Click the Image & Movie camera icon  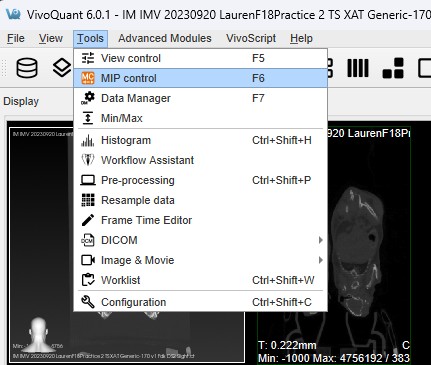click(x=88, y=260)
